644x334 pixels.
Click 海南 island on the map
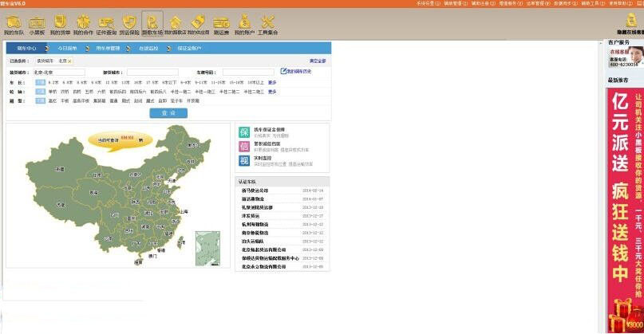(139, 261)
